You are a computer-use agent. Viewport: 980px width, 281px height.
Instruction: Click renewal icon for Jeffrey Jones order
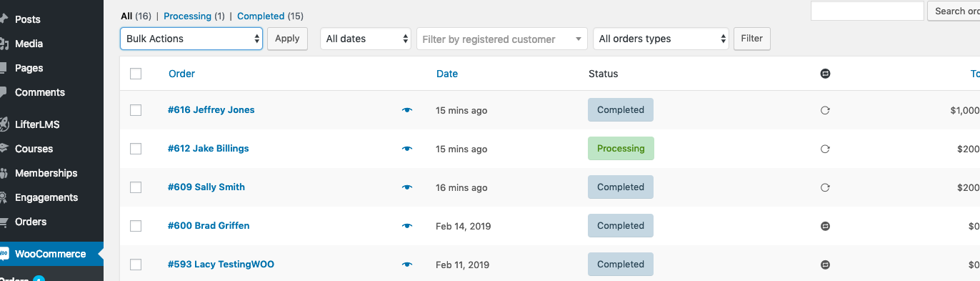[x=825, y=110]
